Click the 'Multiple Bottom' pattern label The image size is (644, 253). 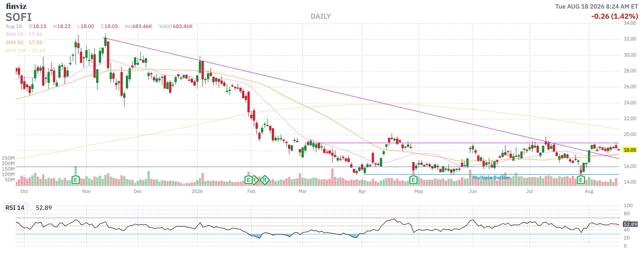[x=492, y=178]
